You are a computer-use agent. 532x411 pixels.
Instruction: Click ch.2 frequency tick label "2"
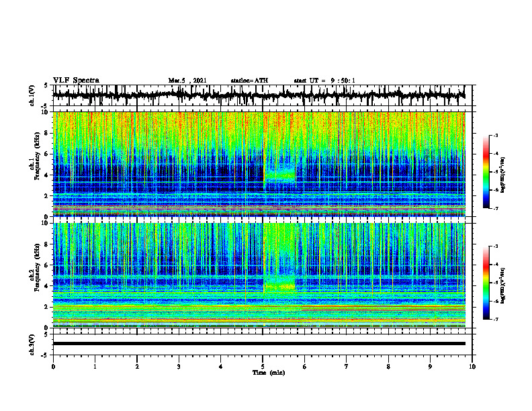(48, 307)
